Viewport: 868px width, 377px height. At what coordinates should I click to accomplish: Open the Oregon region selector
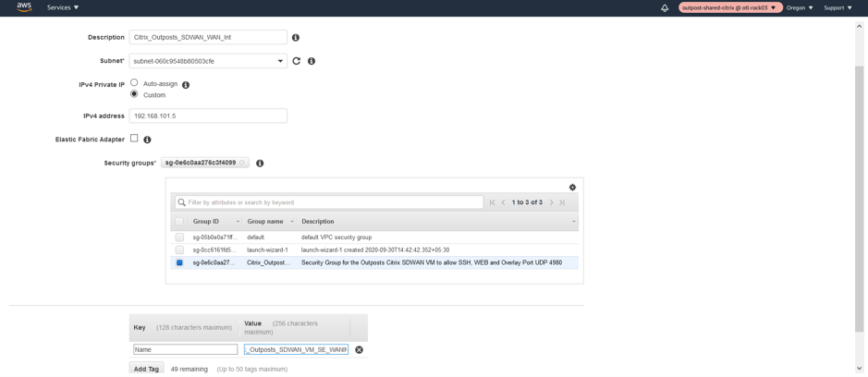click(x=800, y=7)
